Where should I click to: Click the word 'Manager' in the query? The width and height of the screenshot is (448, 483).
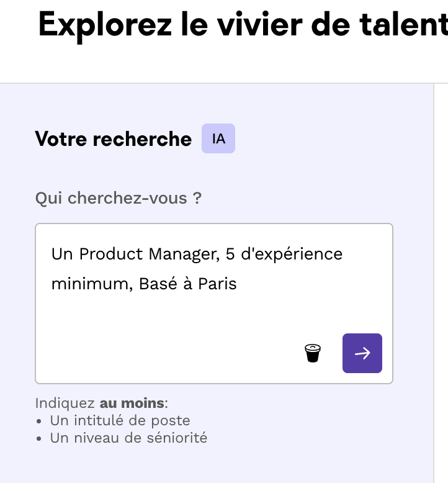click(x=181, y=254)
